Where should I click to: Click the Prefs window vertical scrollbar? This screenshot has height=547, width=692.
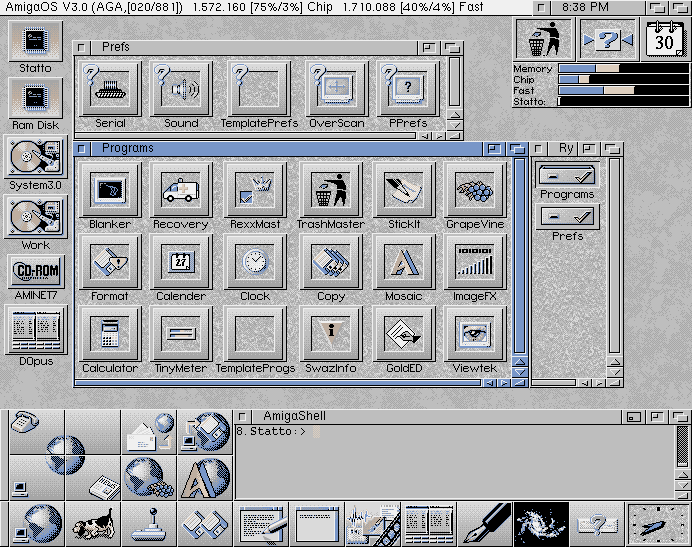point(455,82)
